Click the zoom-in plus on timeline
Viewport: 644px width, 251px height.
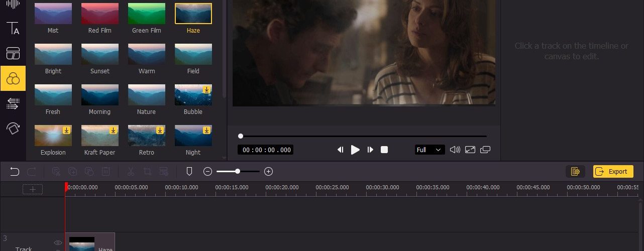[268, 172]
